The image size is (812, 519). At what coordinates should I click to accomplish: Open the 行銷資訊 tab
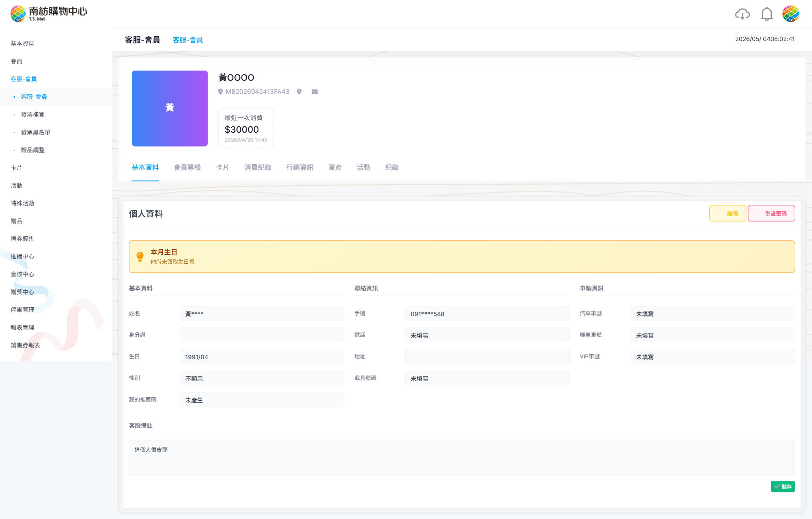tap(300, 168)
